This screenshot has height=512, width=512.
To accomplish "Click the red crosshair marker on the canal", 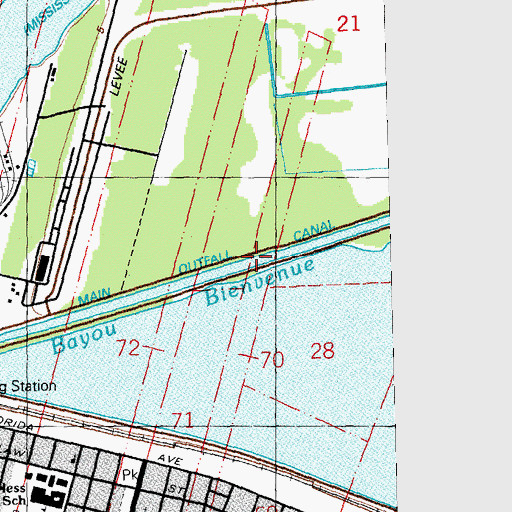I will (257, 256).
